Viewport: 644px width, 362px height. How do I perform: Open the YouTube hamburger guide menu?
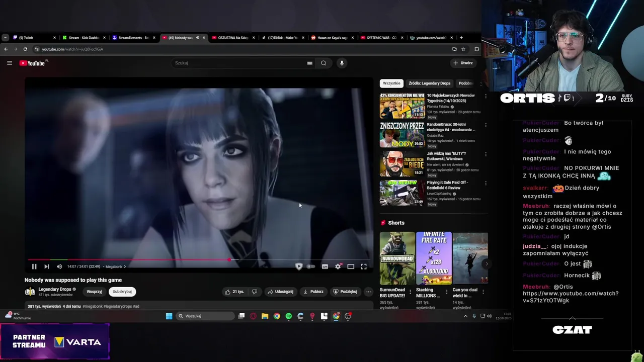[10, 63]
